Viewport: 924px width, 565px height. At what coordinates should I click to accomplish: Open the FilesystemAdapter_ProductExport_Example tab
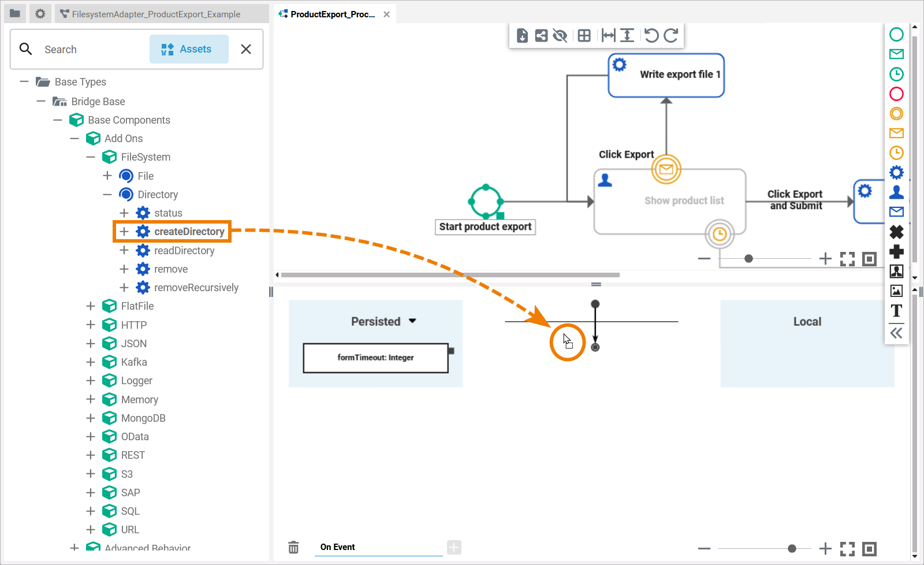tap(156, 14)
